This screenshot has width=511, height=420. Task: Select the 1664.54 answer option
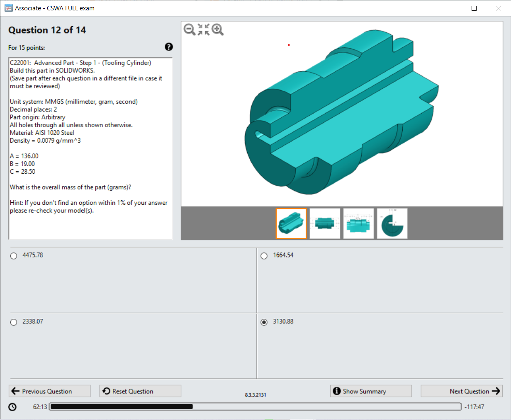264,255
